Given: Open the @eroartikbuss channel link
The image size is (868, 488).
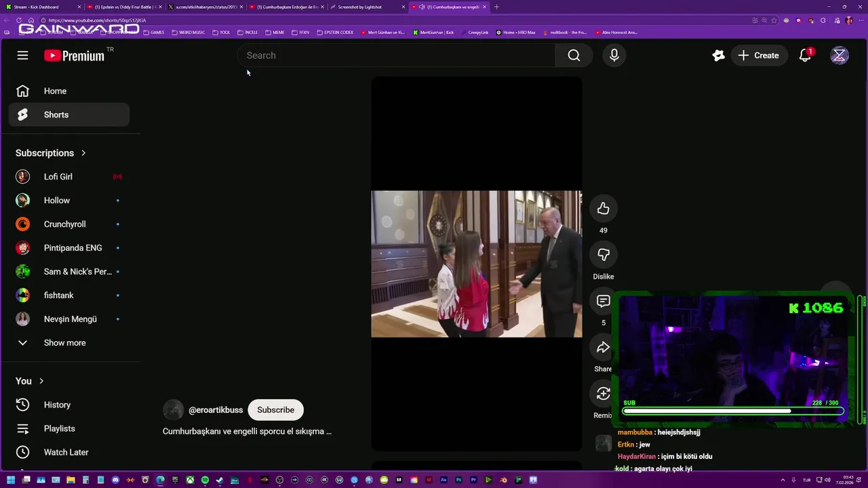Looking at the screenshot, I should pos(216,410).
